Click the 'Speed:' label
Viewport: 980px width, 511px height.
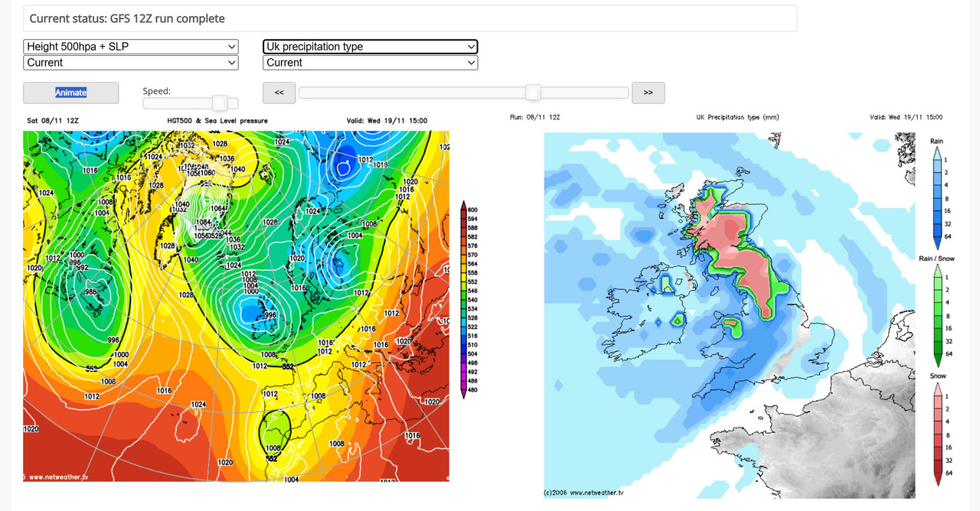pyautogui.click(x=157, y=91)
